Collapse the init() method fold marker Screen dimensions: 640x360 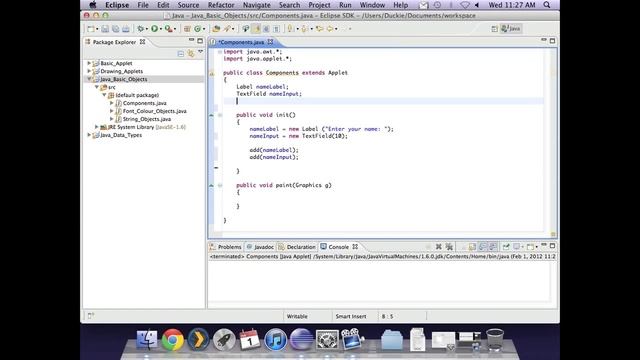click(220, 115)
